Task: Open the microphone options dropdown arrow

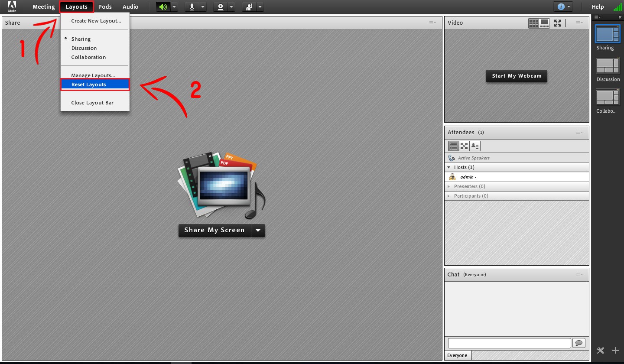Action: pos(202,7)
